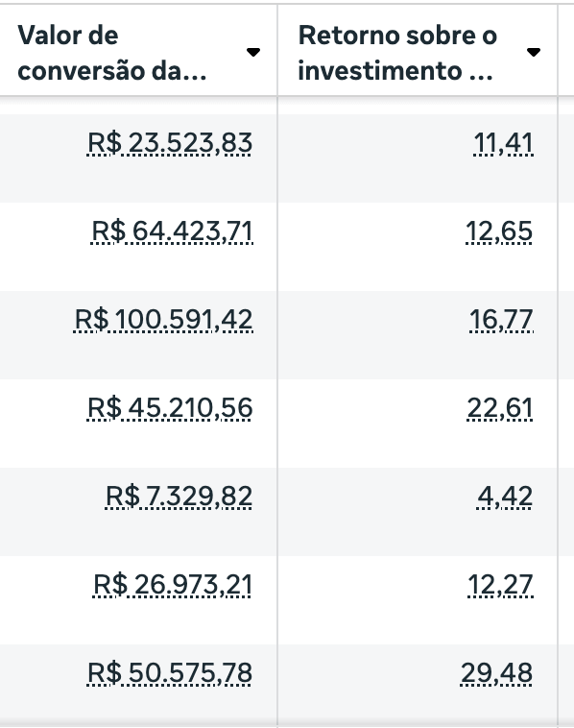
Task: Open the 'Valor de conversão da...' column dropdown arrow
Action: 252,52
